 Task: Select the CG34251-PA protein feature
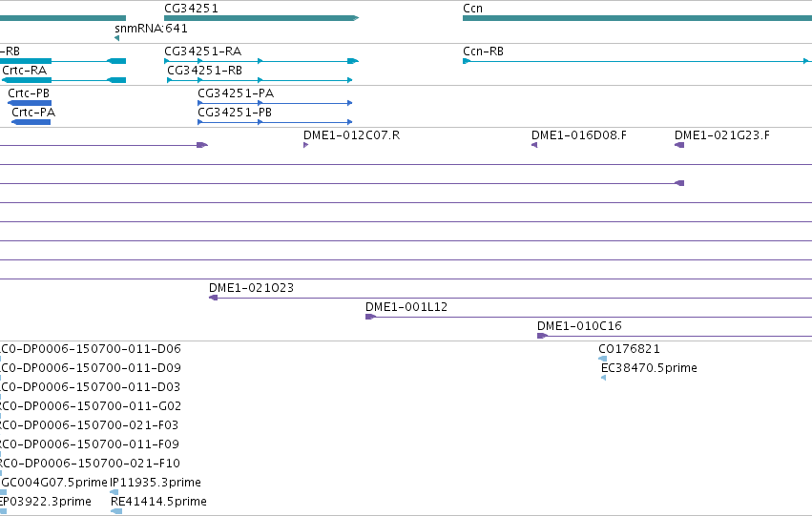pyautogui.click(x=275, y=103)
